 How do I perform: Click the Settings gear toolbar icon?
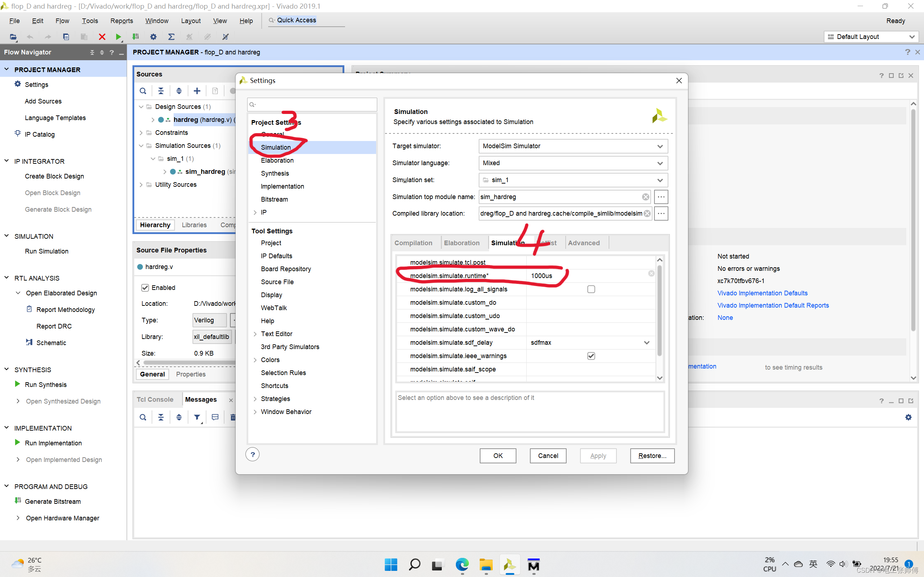point(153,37)
